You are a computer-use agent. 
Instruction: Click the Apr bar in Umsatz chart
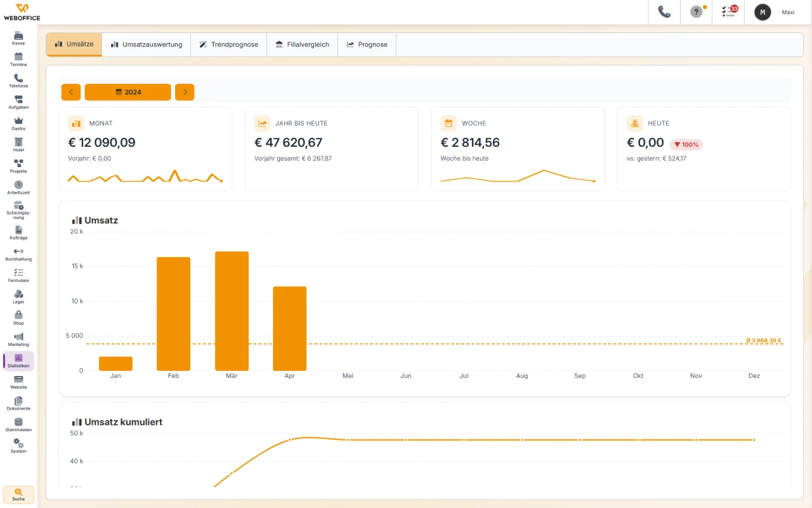tap(290, 329)
